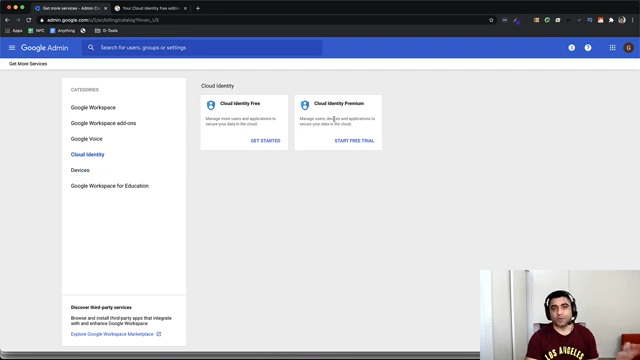The image size is (640, 360).
Task: Click the Discover third-party services heading
Action: click(x=101, y=307)
